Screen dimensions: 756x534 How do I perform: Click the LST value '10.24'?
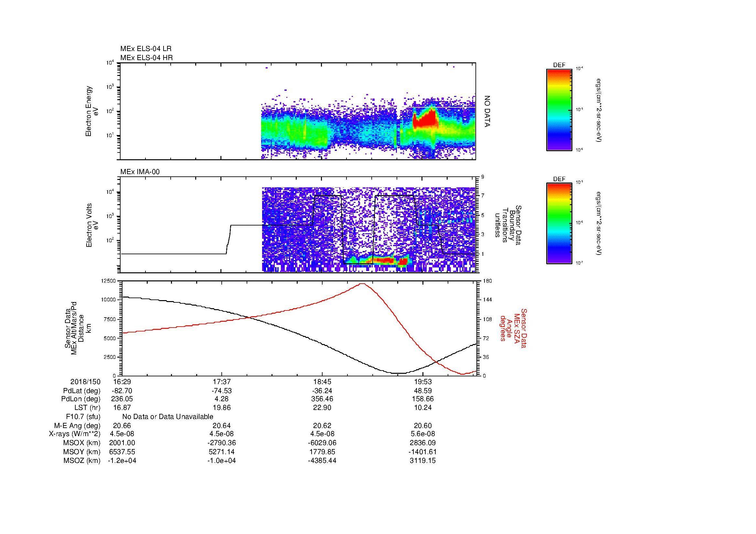point(423,407)
